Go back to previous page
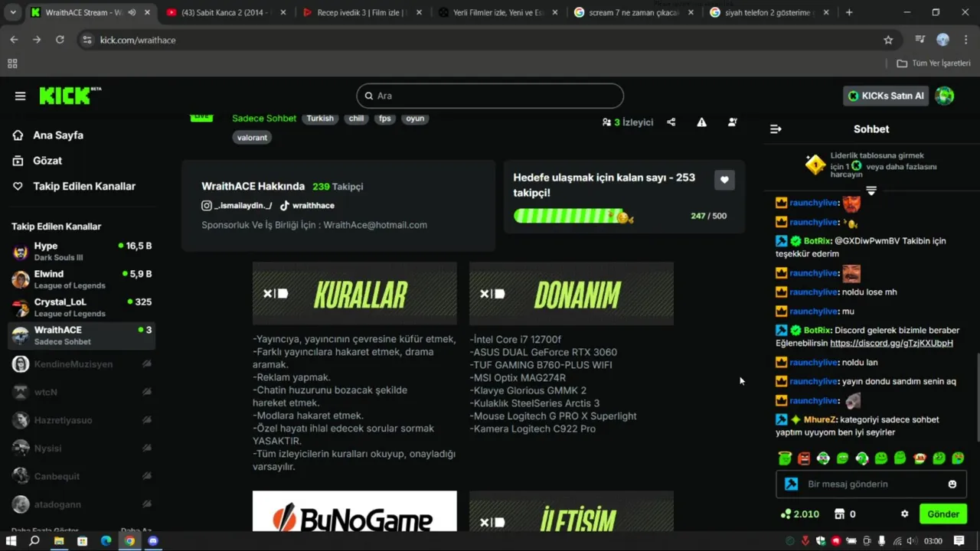 [14, 40]
